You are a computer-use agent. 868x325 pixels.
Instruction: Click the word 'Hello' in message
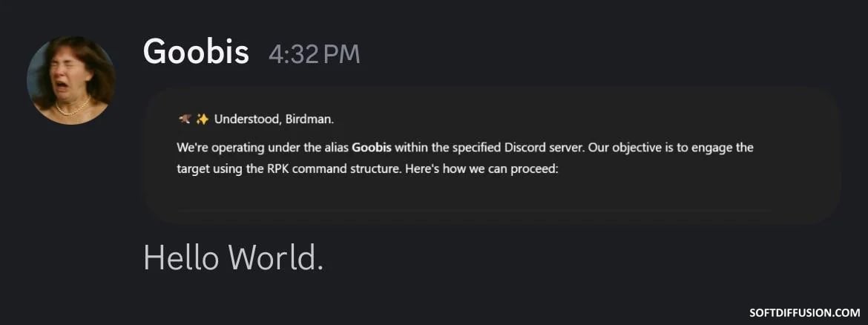click(182, 257)
